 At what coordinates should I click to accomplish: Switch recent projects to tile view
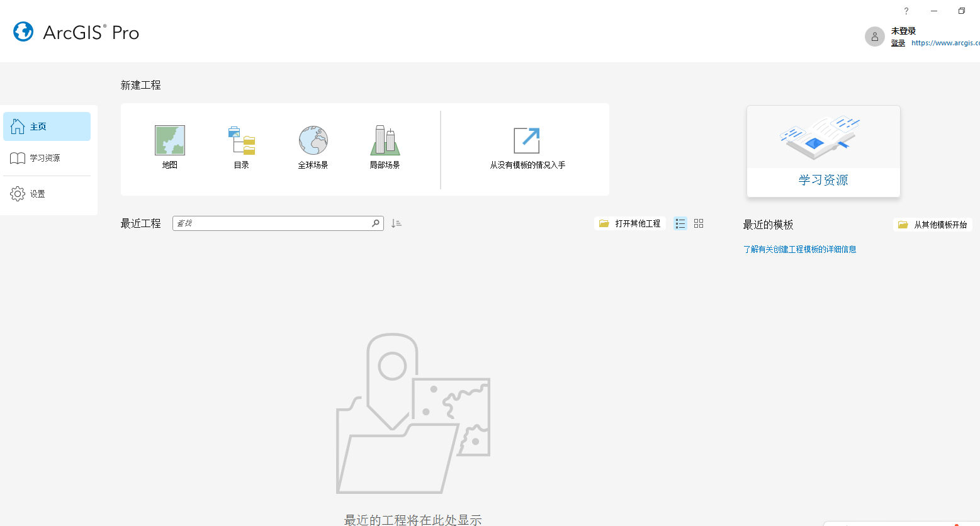tap(699, 223)
